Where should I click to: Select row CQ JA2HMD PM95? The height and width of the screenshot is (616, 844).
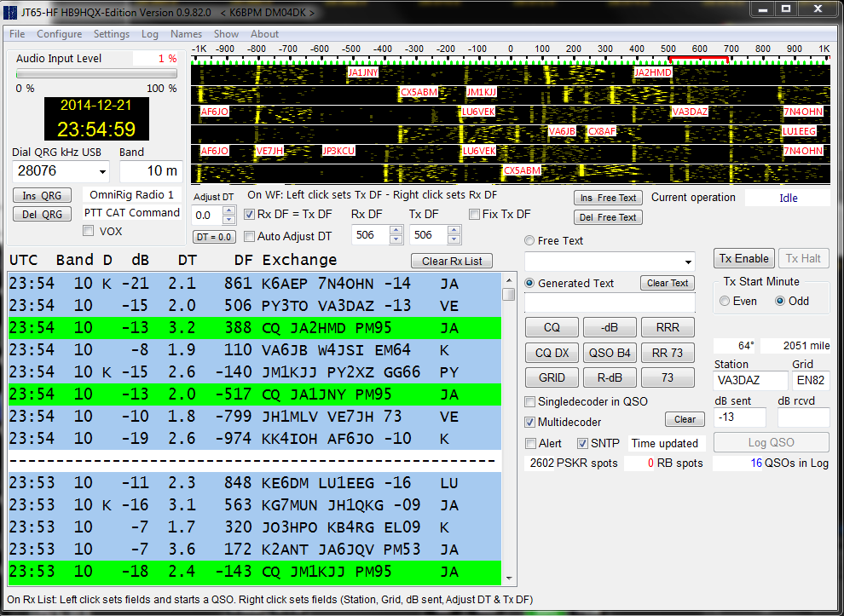(255, 328)
